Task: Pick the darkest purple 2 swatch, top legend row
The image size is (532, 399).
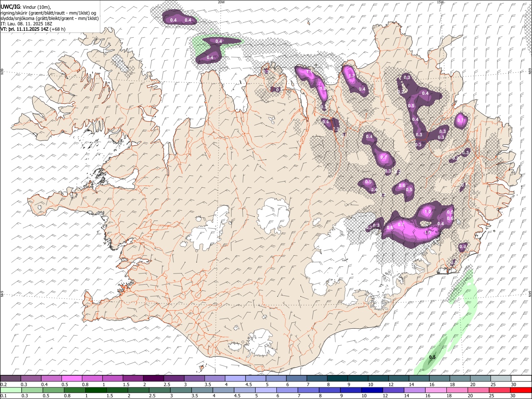Action: (153, 378)
